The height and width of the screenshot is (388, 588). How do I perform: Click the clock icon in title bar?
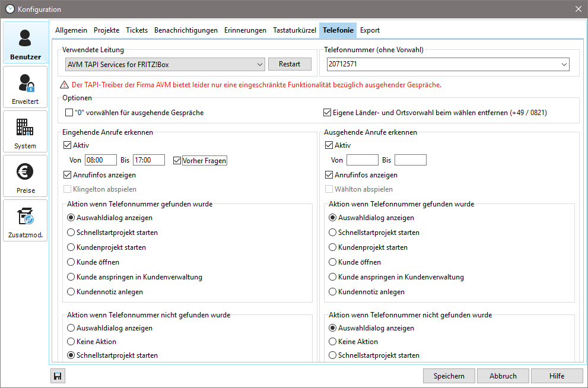click(x=9, y=9)
